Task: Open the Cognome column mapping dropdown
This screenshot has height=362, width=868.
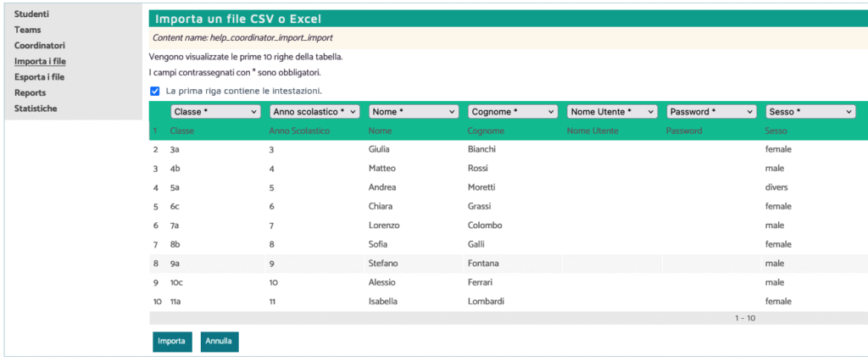Action: pyautogui.click(x=513, y=111)
